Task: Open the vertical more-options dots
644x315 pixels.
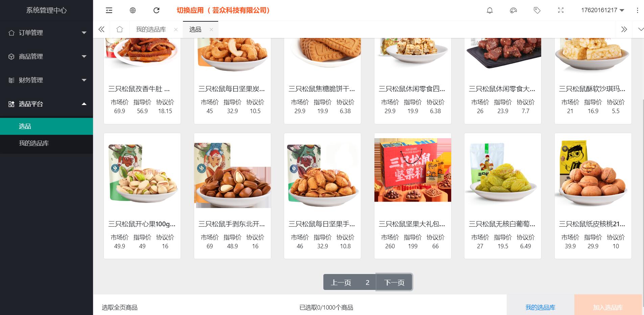Action: point(637,10)
